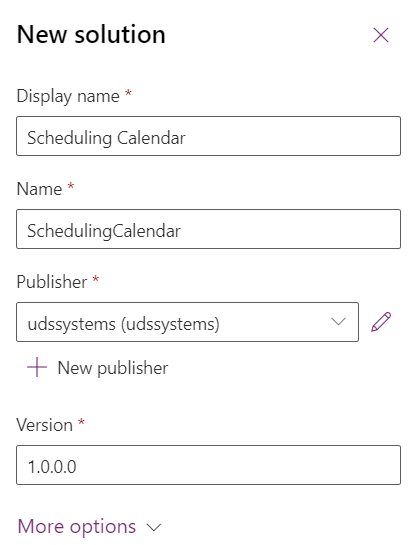Click the Name field label
This screenshot has height=545, width=416.
point(39,189)
